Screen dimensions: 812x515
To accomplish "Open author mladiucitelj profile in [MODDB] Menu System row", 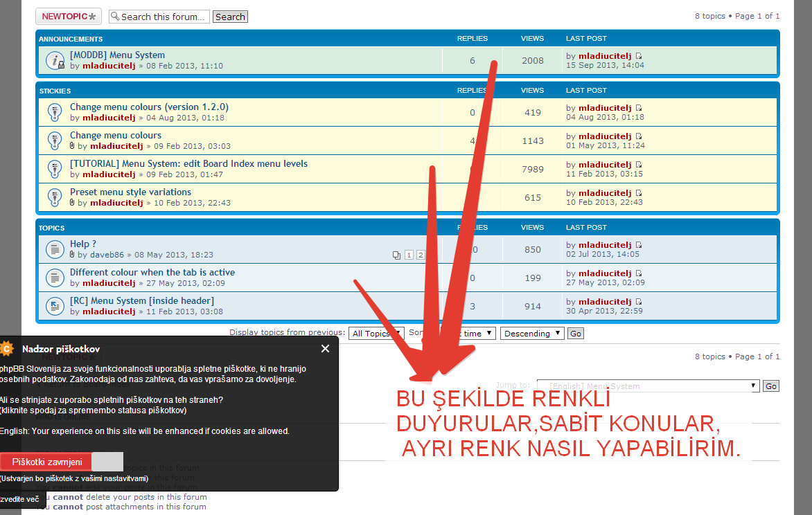I will (x=109, y=66).
